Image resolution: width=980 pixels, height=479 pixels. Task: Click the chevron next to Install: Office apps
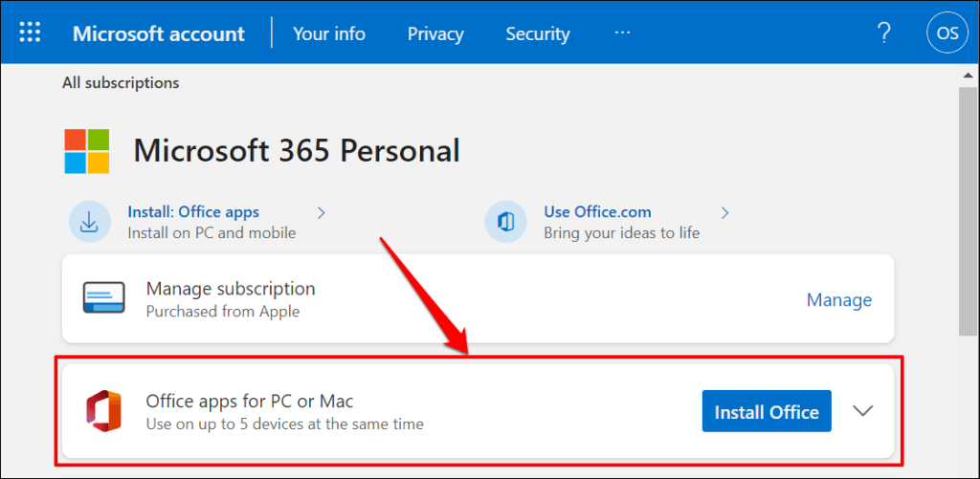pyautogui.click(x=322, y=212)
